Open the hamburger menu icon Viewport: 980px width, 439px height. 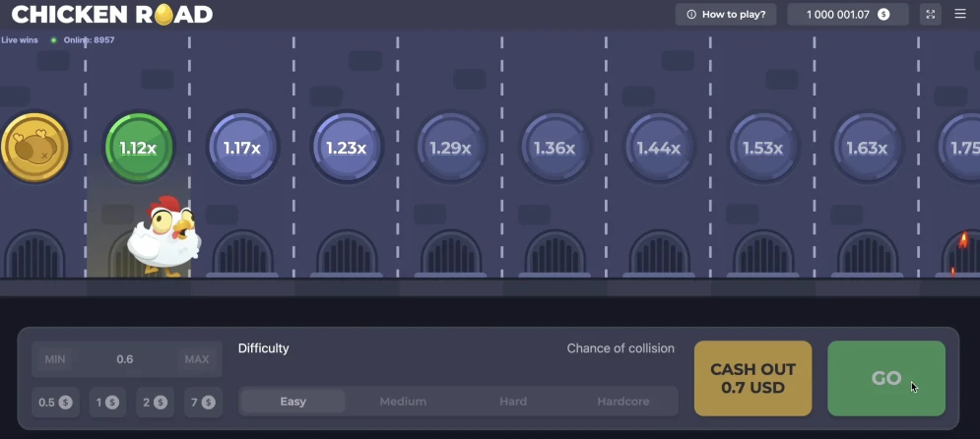[960, 15]
